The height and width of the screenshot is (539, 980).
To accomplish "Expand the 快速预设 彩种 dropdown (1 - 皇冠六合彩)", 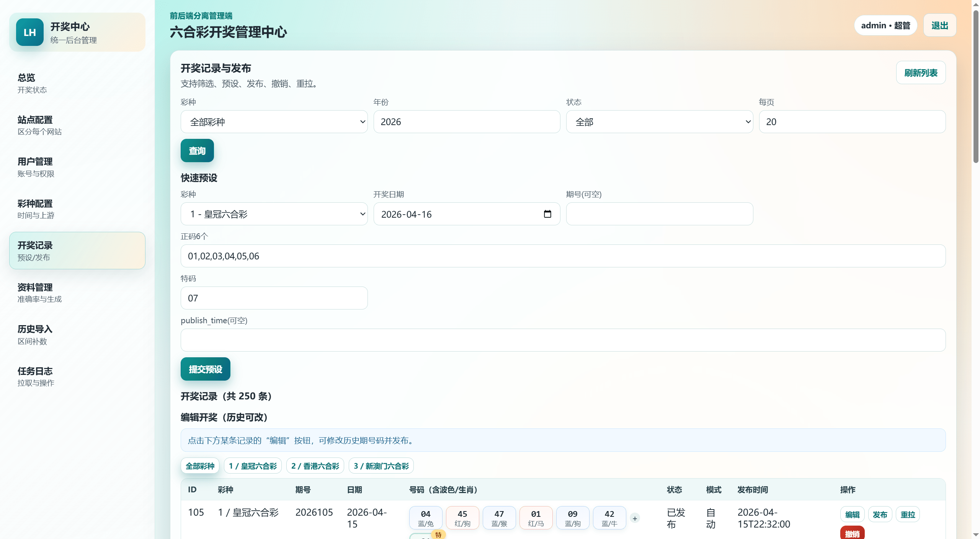I will pyautogui.click(x=274, y=214).
